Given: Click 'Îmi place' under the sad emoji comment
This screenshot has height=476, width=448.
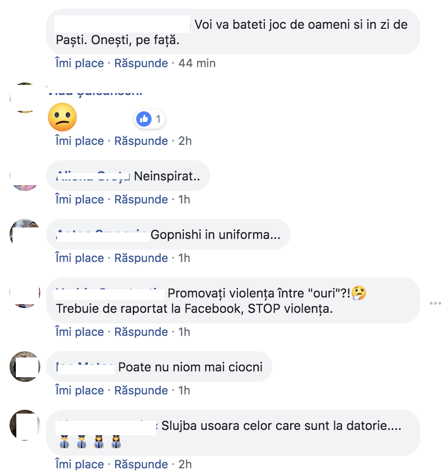Looking at the screenshot, I should coord(80,141).
